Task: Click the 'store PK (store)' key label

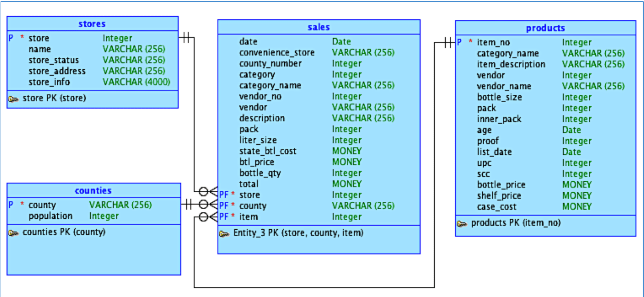Action: coord(54,98)
